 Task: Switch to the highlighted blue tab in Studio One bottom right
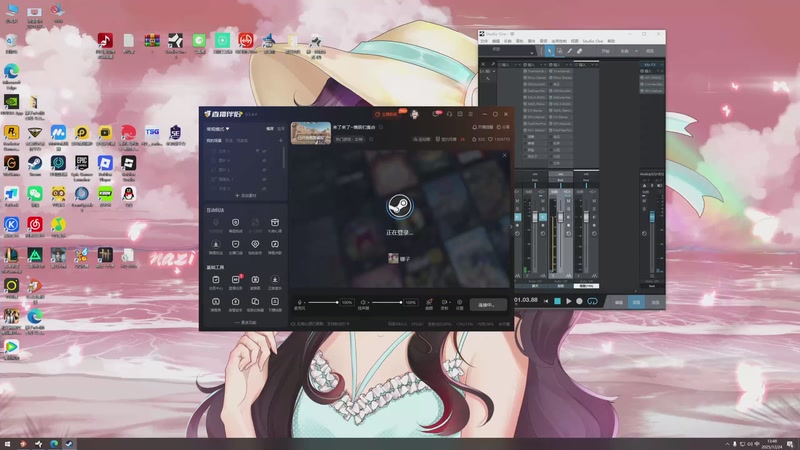click(636, 302)
